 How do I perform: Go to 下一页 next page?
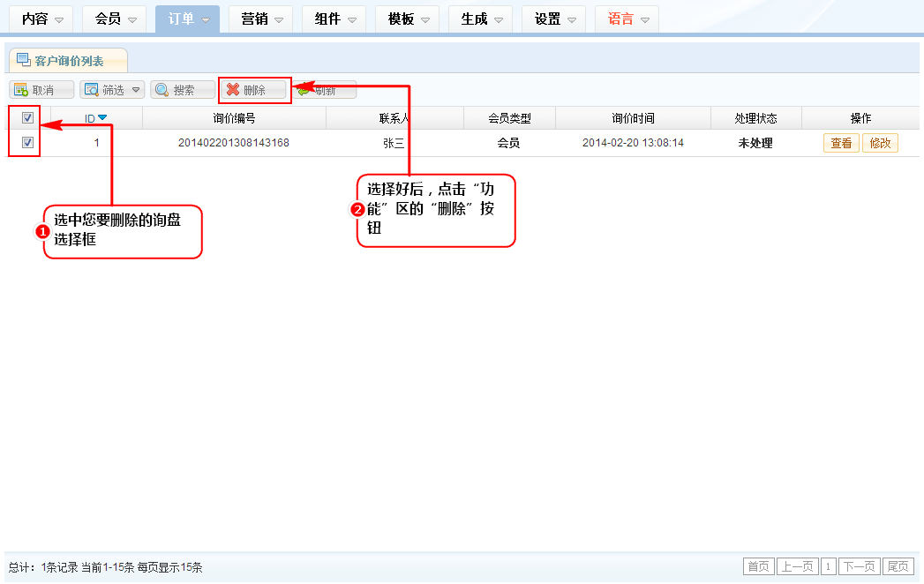[859, 567]
